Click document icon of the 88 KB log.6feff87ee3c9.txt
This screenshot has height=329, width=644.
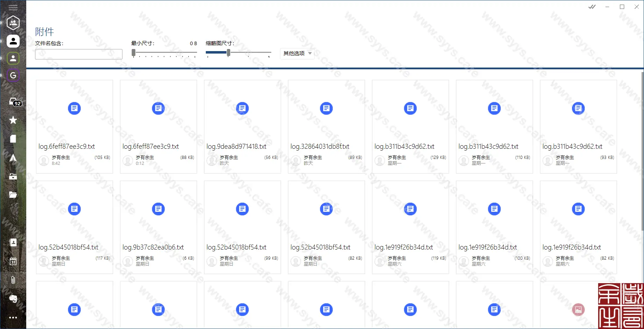click(x=158, y=108)
